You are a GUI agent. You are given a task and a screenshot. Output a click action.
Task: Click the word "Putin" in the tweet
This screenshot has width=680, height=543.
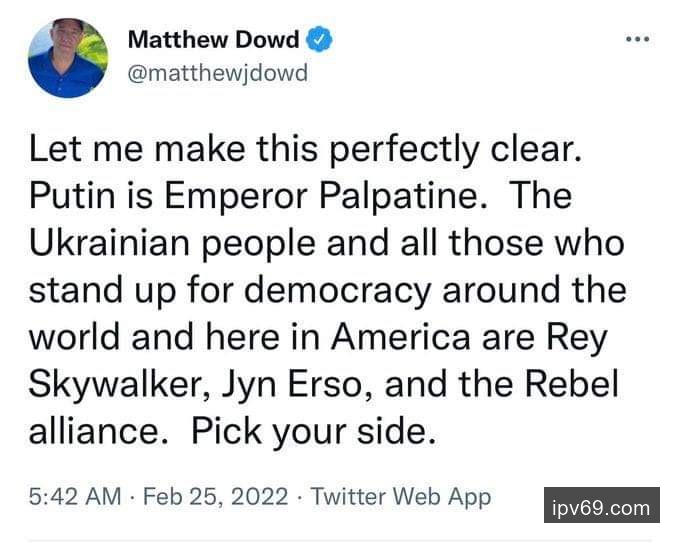71,196
